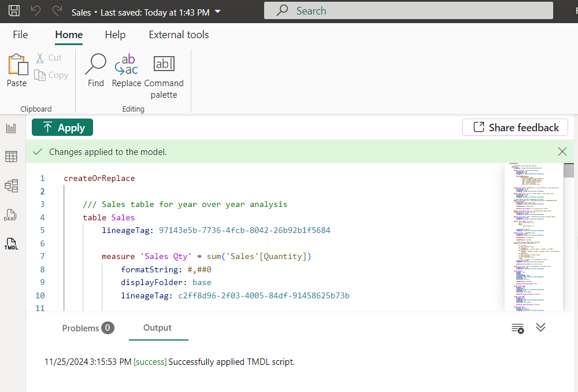Screen dimensions: 578x392
Task: Click the 'table Sales' line
Action: click(x=109, y=217)
